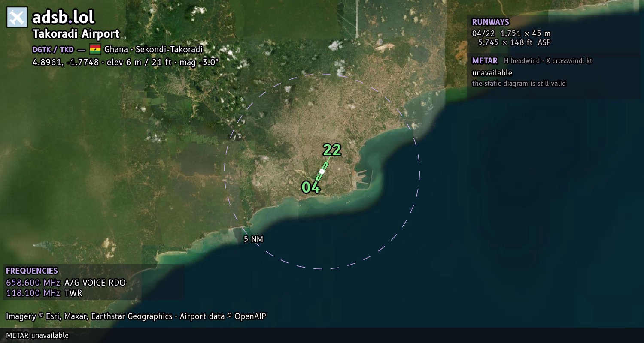Click the FREQUENCIES panel heading
Screen dimensions: 644x343
point(32,271)
